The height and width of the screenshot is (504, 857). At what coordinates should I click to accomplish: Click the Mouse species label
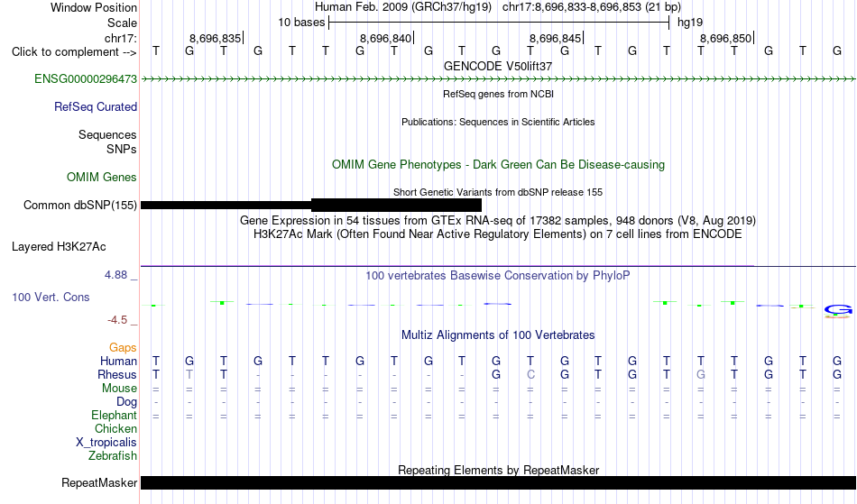pyautogui.click(x=119, y=389)
